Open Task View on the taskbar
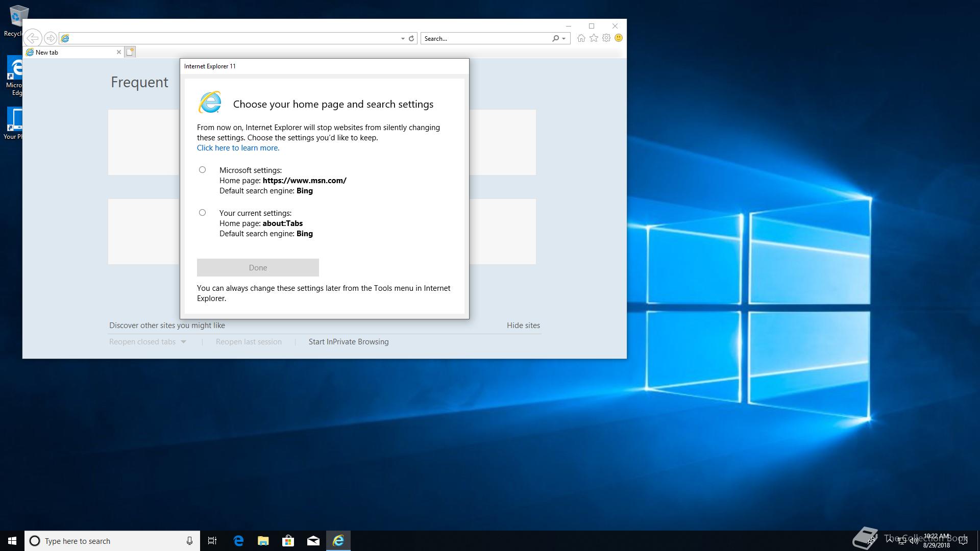This screenshot has width=980, height=551. pyautogui.click(x=212, y=541)
